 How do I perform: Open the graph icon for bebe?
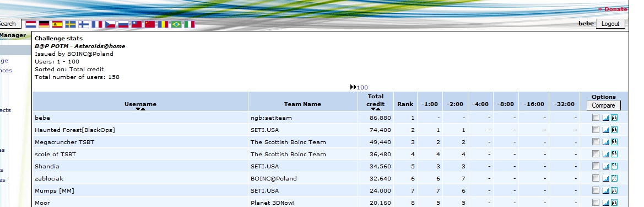point(605,118)
